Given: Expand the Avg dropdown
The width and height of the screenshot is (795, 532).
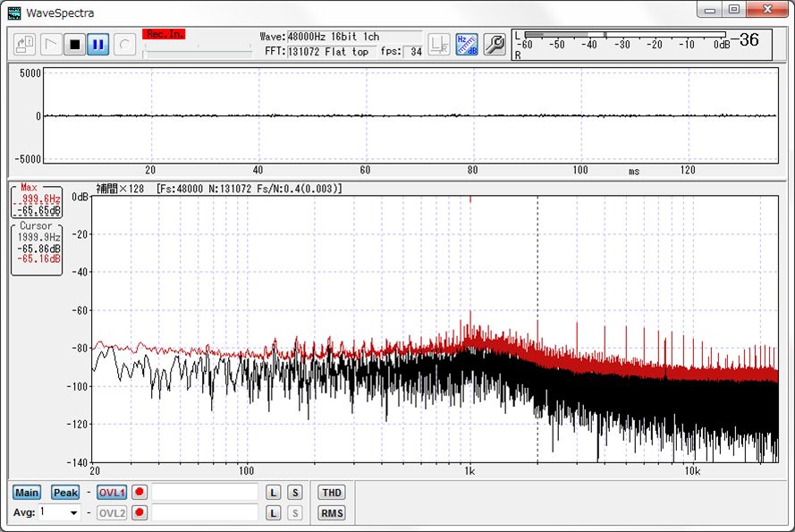Looking at the screenshot, I should (x=73, y=513).
